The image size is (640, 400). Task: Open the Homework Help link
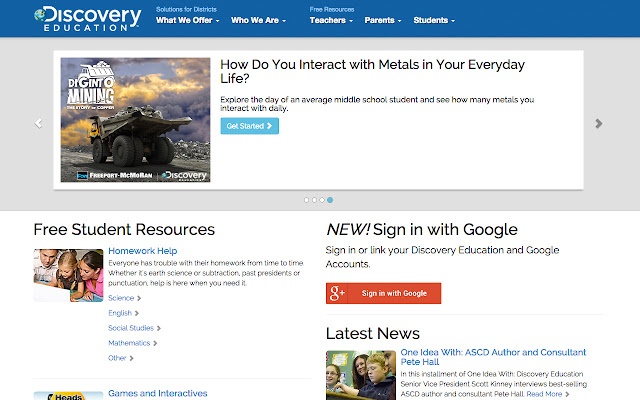coord(142,251)
